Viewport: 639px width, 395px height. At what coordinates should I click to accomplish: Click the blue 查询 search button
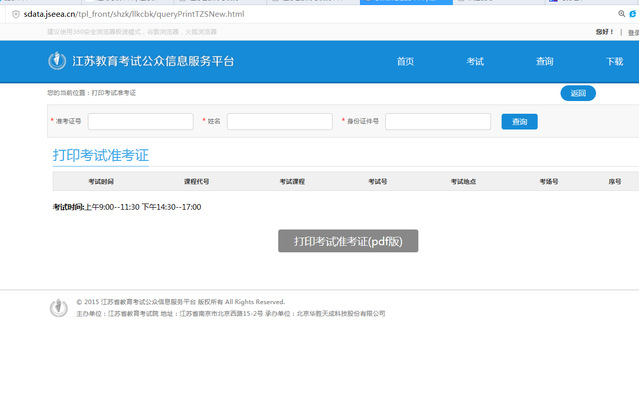tap(520, 121)
